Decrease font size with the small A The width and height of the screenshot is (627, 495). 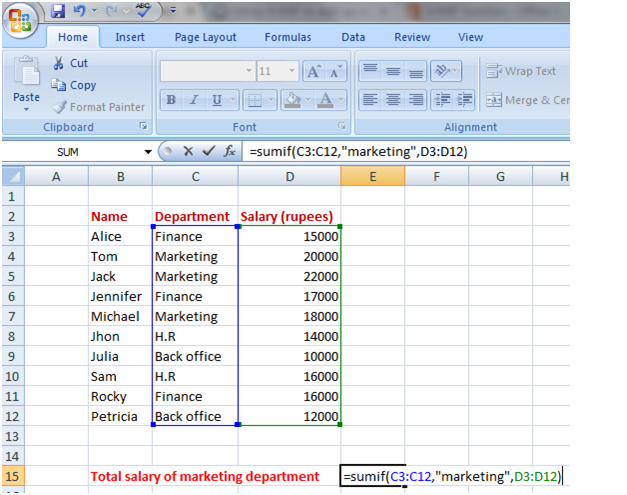click(x=335, y=71)
